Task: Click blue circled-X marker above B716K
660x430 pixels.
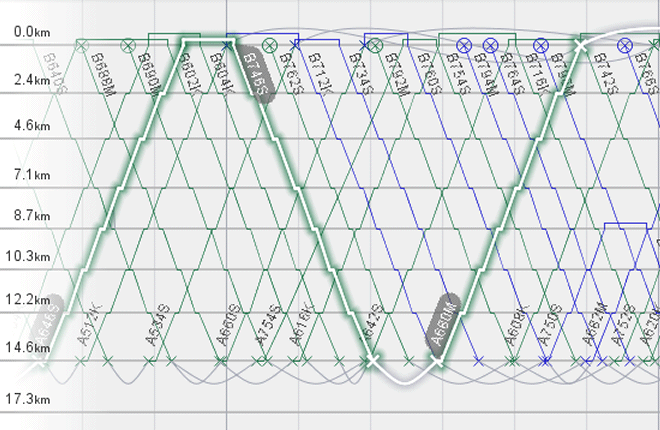Action: click(541, 45)
